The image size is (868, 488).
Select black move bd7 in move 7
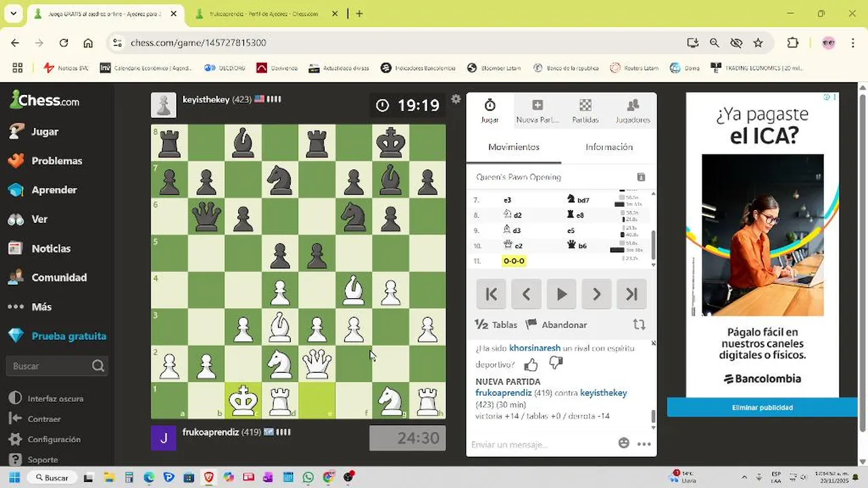click(578, 200)
